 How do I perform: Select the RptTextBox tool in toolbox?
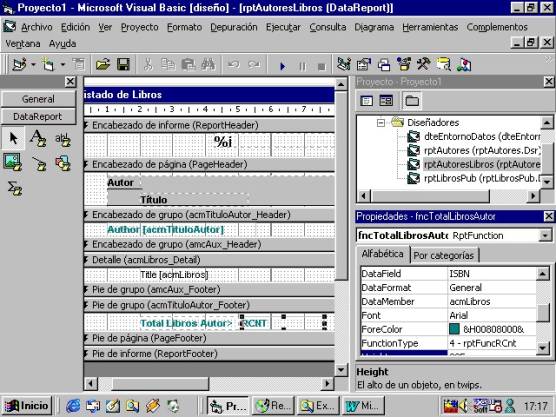pyautogui.click(x=62, y=139)
